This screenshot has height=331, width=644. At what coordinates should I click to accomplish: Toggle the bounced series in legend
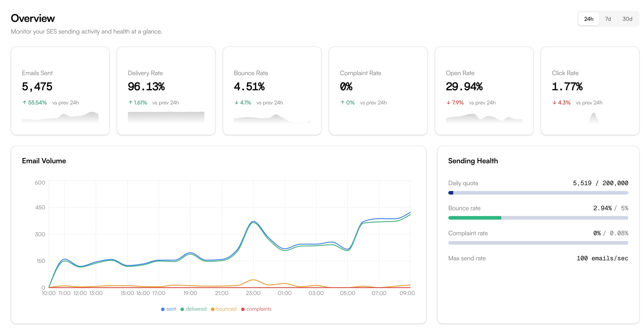(224, 309)
